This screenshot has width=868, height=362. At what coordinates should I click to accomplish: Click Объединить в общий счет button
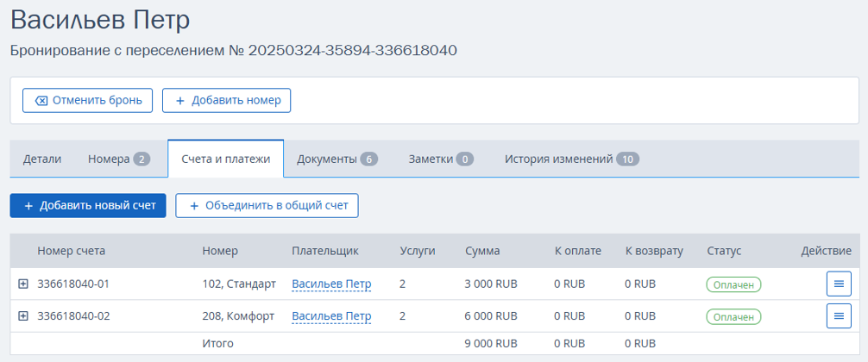point(267,206)
